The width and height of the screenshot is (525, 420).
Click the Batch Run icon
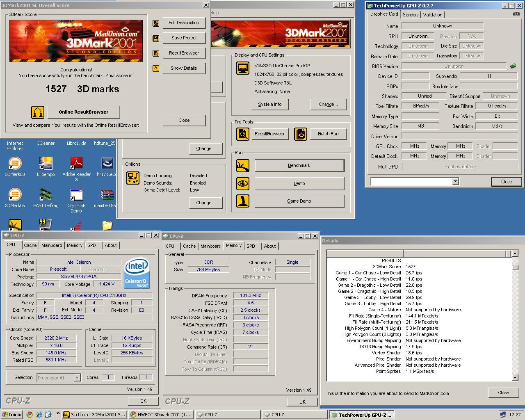point(301,134)
